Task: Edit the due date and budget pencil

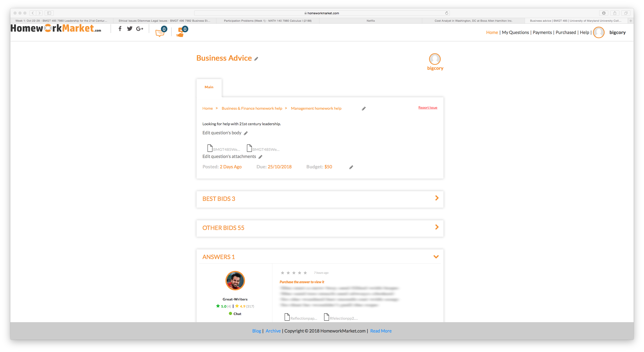Action: click(351, 167)
